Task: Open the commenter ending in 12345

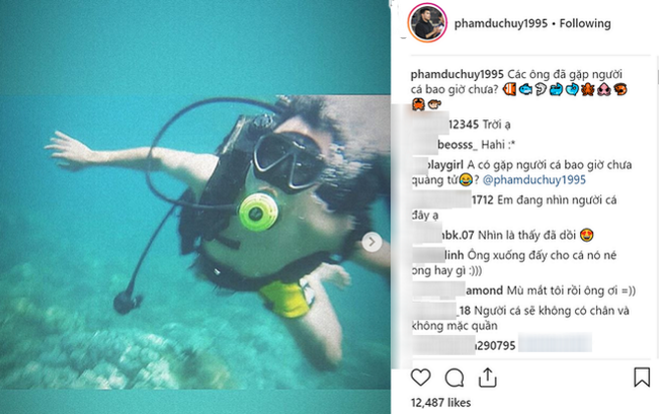Action: coord(445,125)
